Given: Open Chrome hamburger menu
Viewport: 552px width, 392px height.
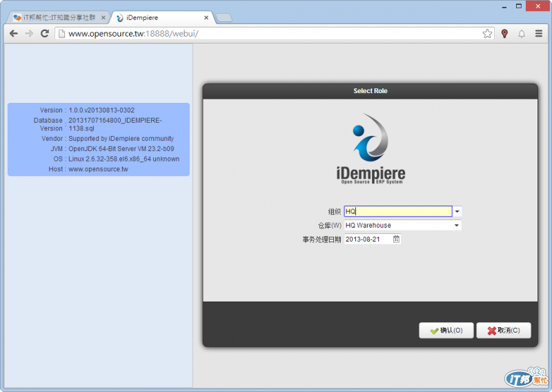Looking at the screenshot, I should point(539,33).
